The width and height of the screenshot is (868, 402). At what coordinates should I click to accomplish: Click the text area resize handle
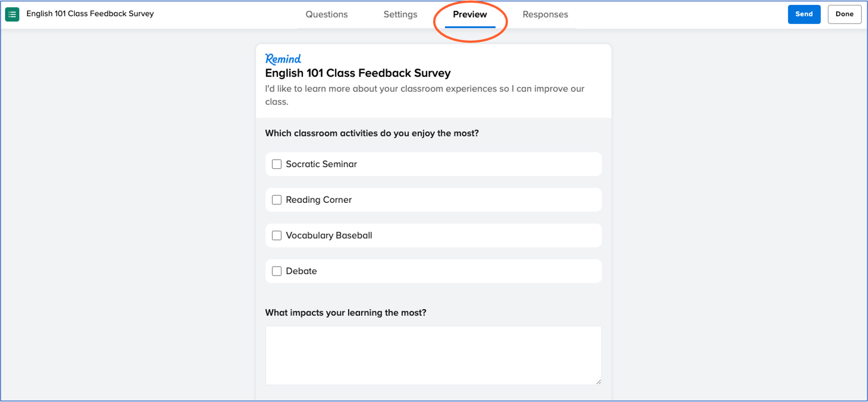pos(598,382)
